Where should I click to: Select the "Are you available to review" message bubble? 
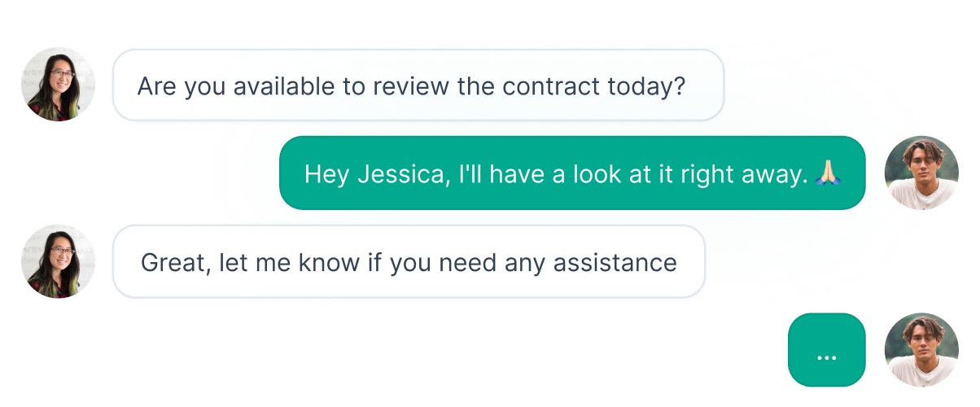(418, 85)
